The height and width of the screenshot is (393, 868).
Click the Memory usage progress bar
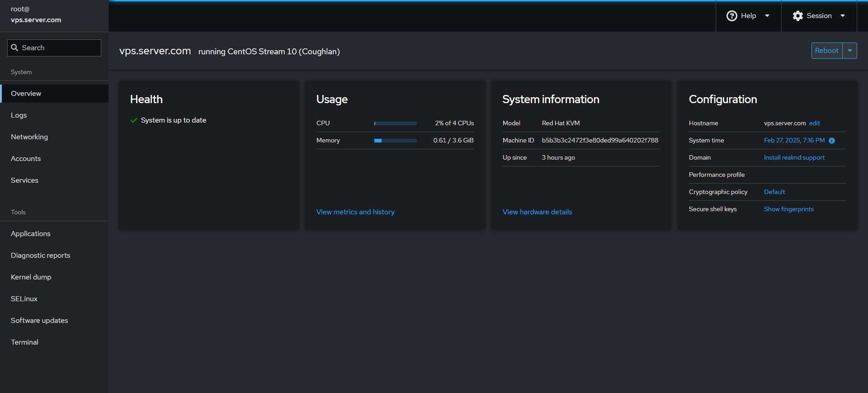pyautogui.click(x=396, y=141)
